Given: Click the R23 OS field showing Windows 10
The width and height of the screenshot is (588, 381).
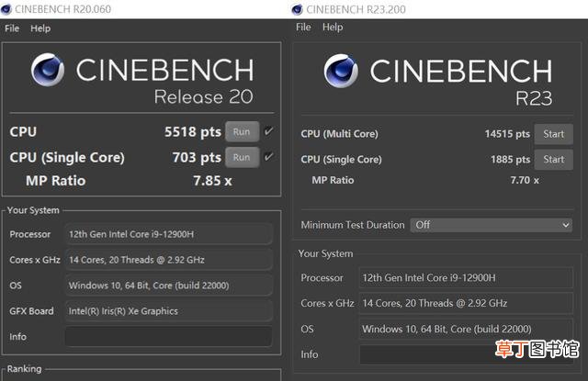Looking at the screenshot, I should pyautogui.click(x=466, y=329).
